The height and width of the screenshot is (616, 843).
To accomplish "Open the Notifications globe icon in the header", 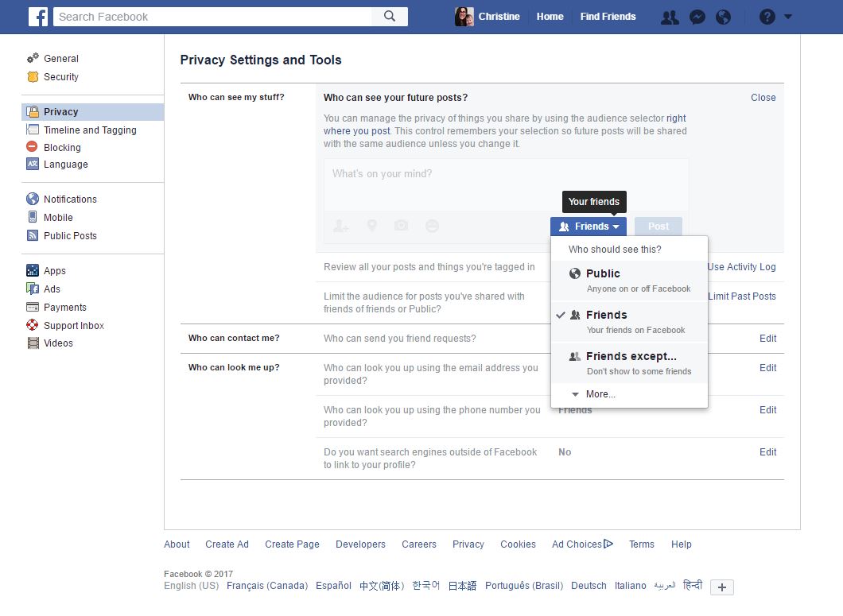I will tap(724, 17).
